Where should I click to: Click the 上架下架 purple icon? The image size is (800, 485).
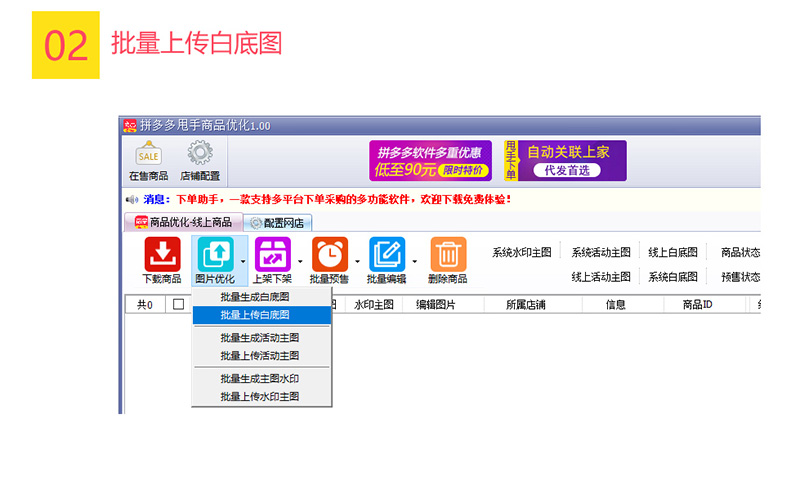(x=273, y=254)
